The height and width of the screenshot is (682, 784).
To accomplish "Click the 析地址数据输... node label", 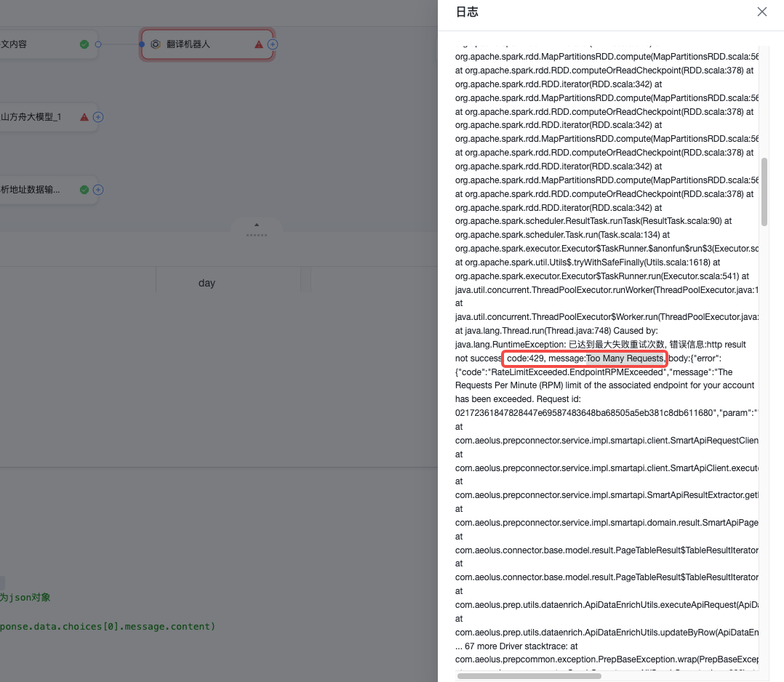I will tap(30, 190).
